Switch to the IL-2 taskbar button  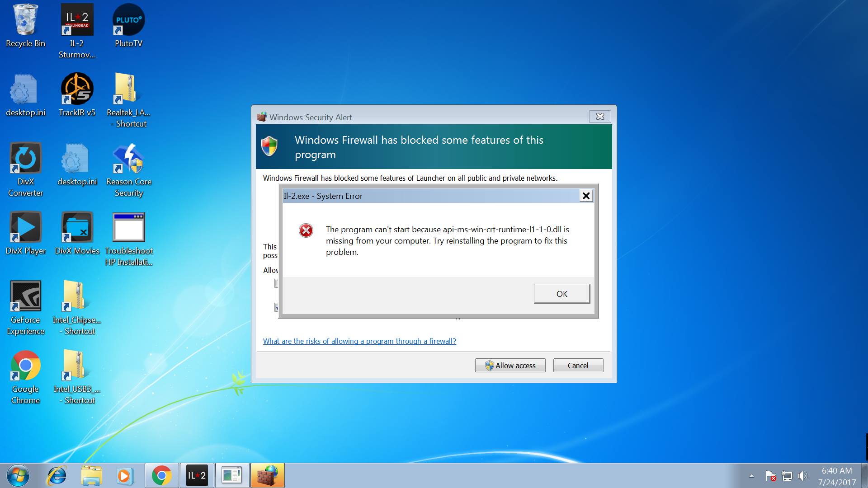[x=197, y=475]
